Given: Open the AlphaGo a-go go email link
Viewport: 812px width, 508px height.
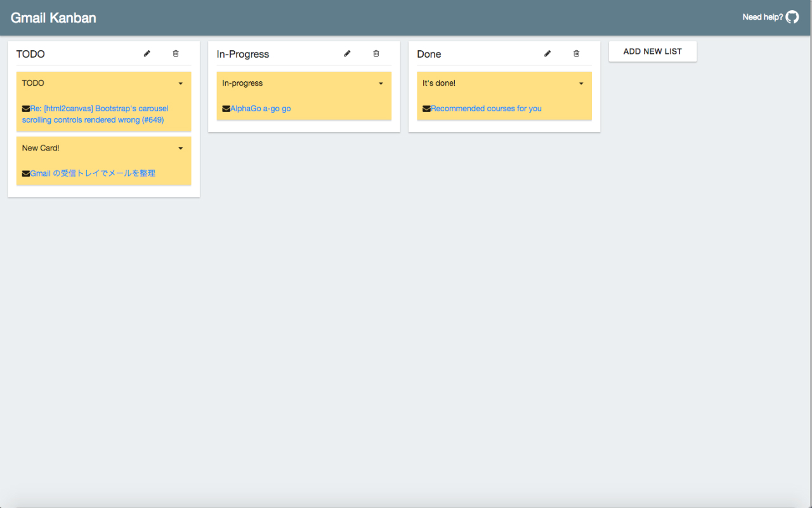Looking at the screenshot, I should click(x=261, y=109).
